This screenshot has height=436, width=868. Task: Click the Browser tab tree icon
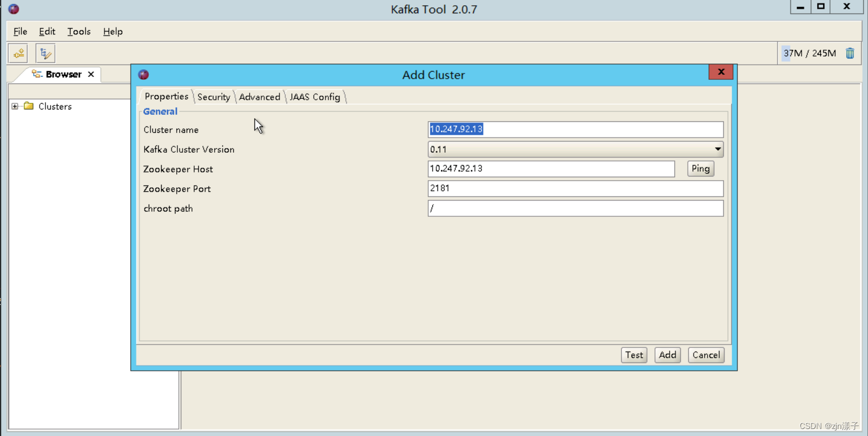[37, 74]
